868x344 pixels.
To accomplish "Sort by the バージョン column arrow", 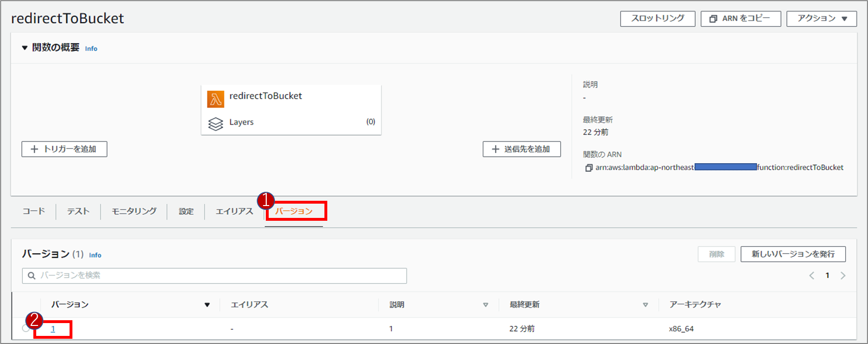I will coord(207,305).
